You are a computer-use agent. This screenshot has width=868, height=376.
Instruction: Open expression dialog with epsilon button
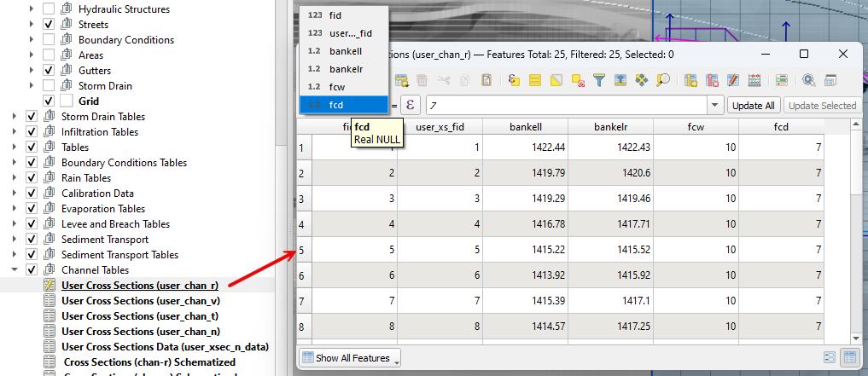click(411, 105)
